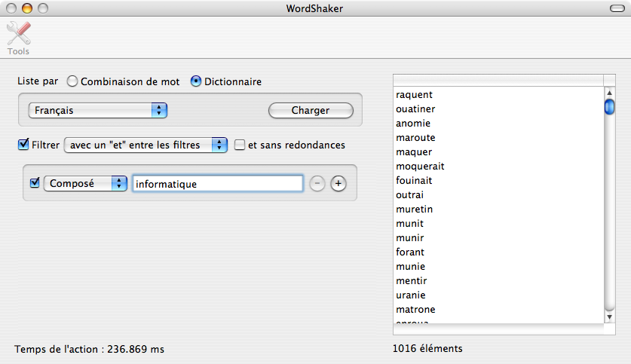This screenshot has height=364, width=631.
Task: Toggle the Filtrer checkbox
Action: coord(23,145)
